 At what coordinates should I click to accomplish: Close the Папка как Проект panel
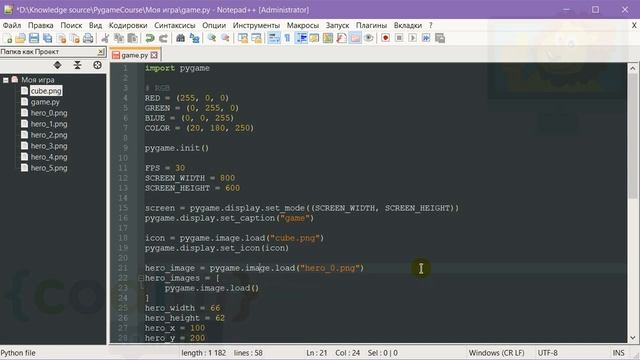coord(101,52)
